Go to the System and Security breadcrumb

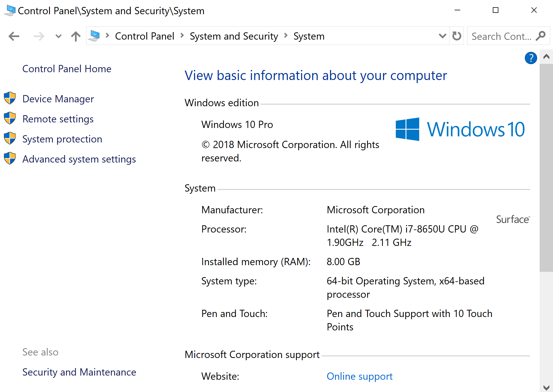click(x=234, y=36)
